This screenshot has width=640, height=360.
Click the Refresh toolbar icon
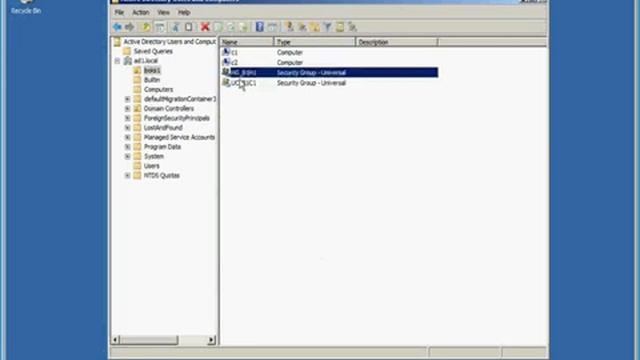[x=231, y=27]
